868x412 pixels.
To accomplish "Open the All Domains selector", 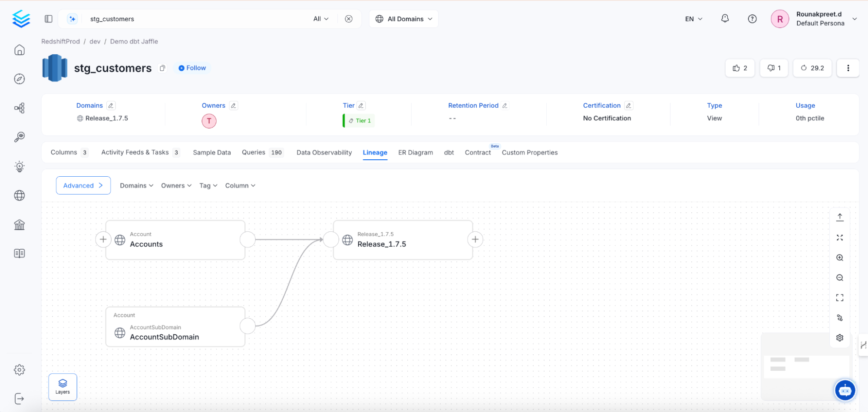I will tap(403, 19).
